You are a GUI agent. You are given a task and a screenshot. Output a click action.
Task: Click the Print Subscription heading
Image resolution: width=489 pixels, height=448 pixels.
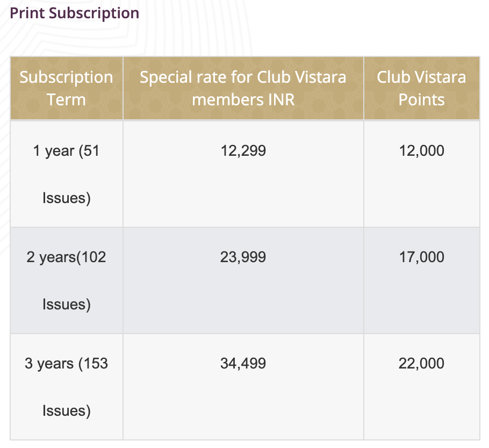pos(75,13)
